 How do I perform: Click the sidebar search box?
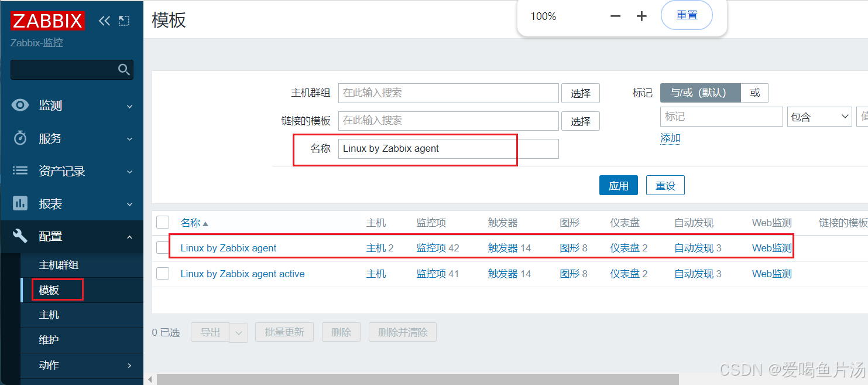pos(72,70)
